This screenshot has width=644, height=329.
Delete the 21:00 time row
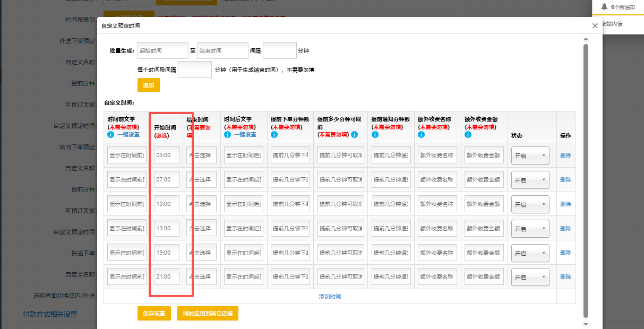(x=565, y=277)
